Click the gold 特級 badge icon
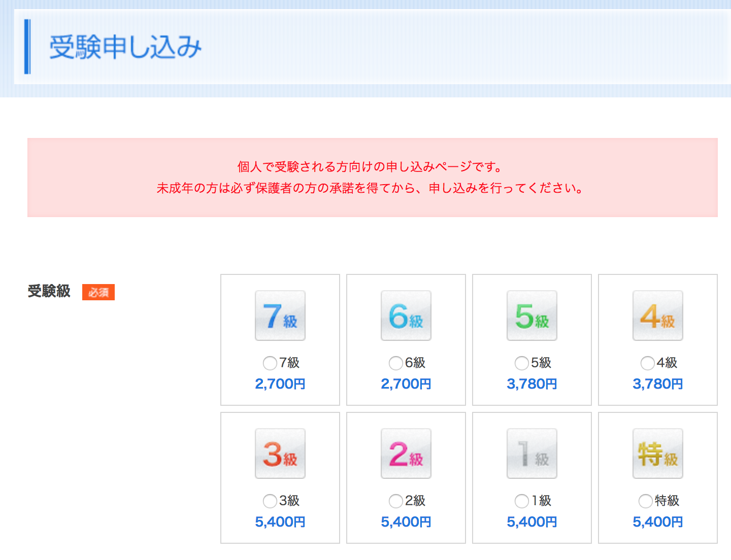This screenshot has width=731, height=560. [658, 453]
